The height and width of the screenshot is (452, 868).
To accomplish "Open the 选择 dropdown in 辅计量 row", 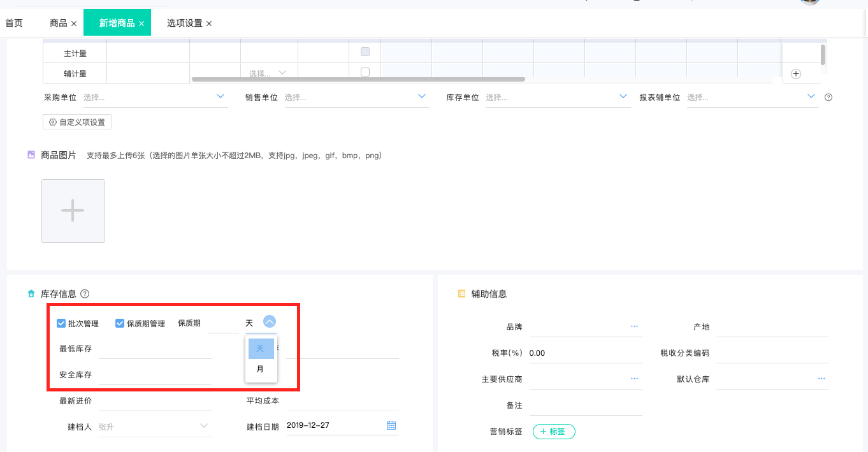I will click(268, 73).
